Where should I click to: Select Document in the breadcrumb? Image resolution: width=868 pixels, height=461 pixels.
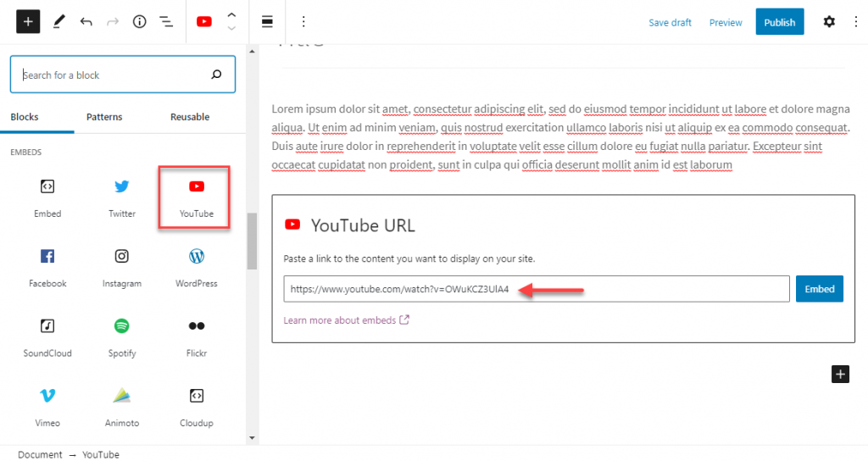click(40, 454)
